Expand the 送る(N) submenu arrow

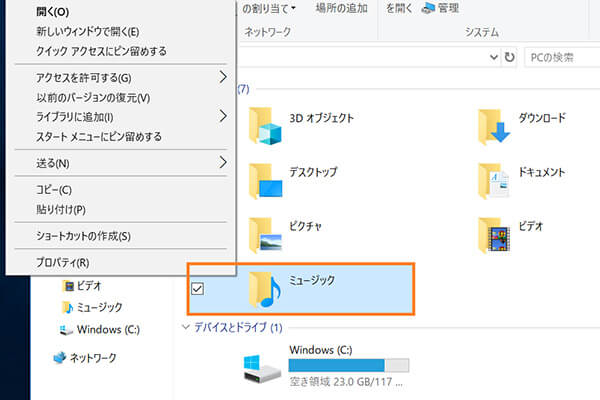[223, 162]
